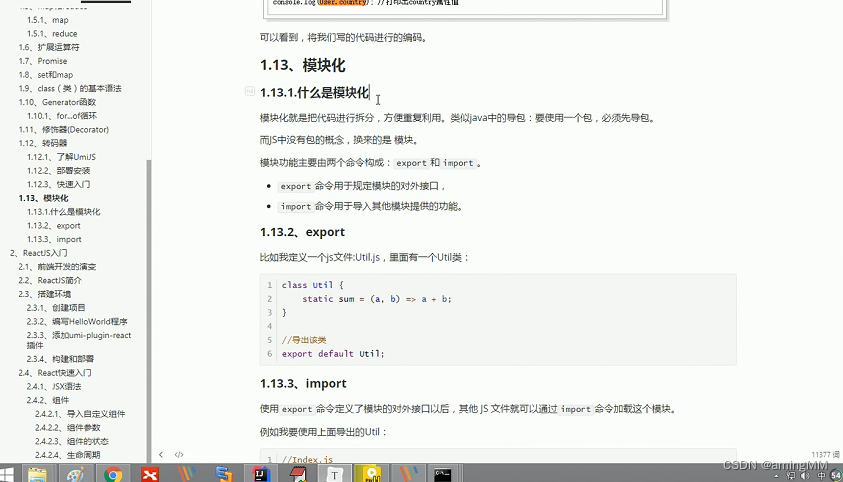Click code line 'class Util {'
Screen dimensions: 843x482
coord(312,285)
